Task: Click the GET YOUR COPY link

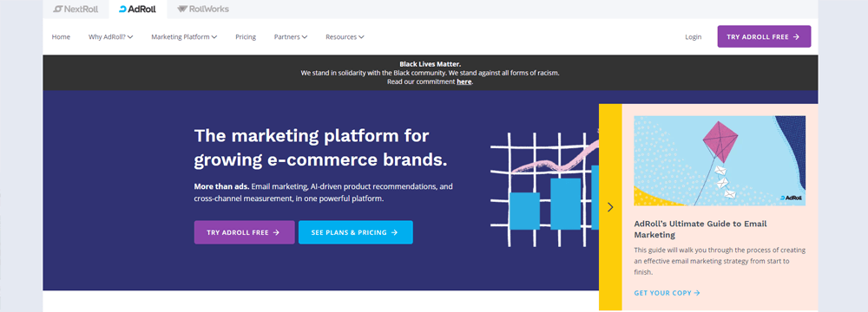Action: click(x=667, y=293)
